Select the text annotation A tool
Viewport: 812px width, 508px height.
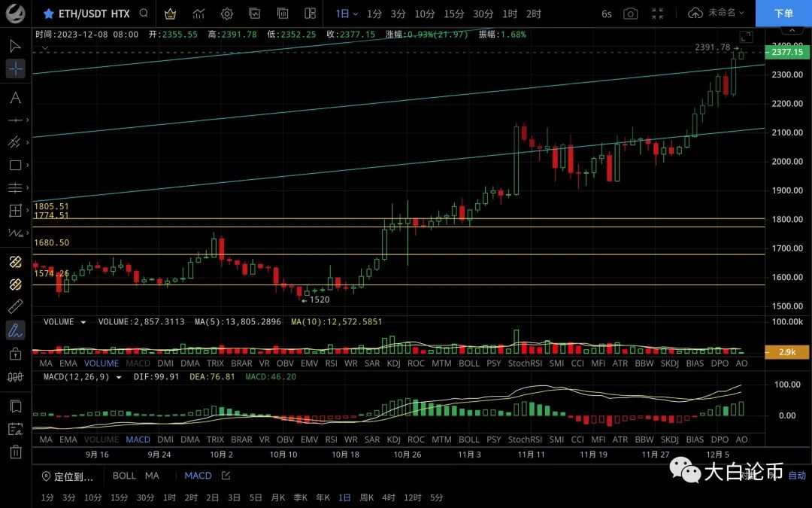16,97
